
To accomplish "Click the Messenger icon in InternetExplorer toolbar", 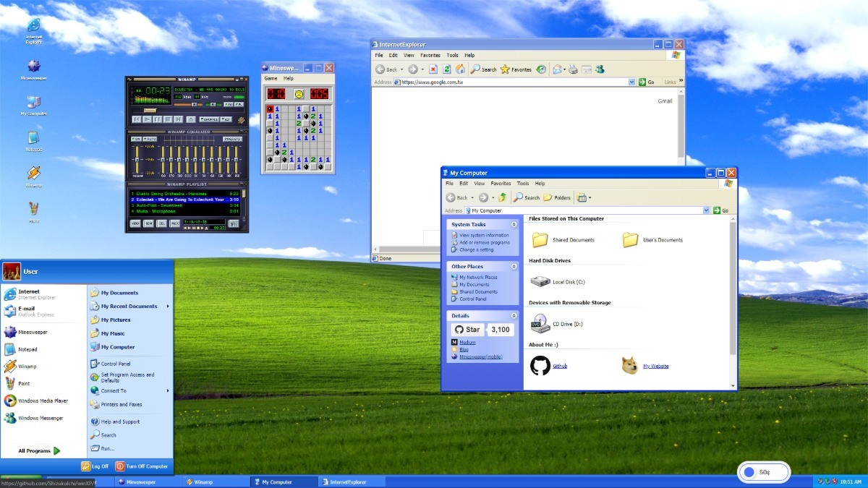I will coord(600,69).
